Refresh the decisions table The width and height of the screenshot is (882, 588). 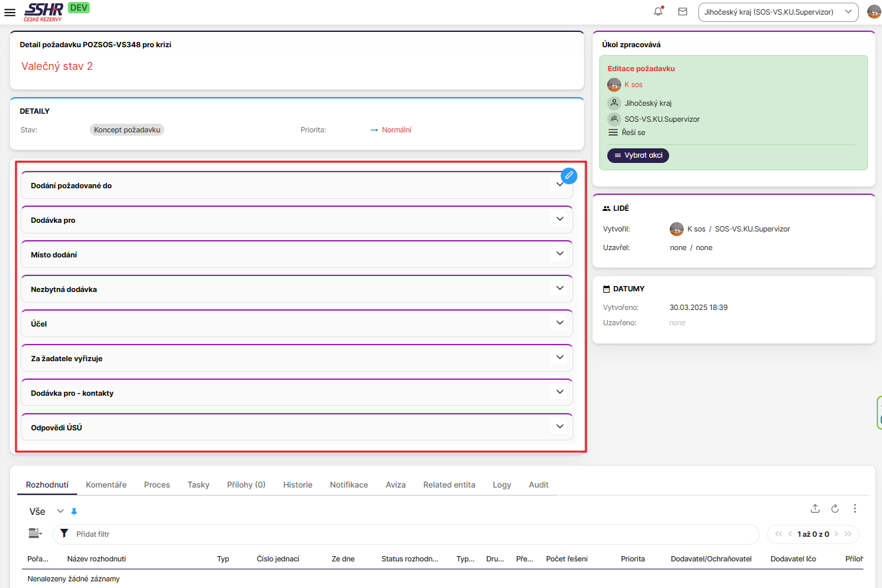[835, 509]
